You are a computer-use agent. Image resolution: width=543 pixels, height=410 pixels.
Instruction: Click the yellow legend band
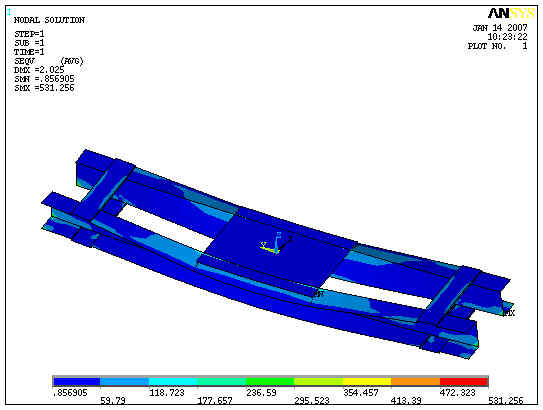(367, 382)
